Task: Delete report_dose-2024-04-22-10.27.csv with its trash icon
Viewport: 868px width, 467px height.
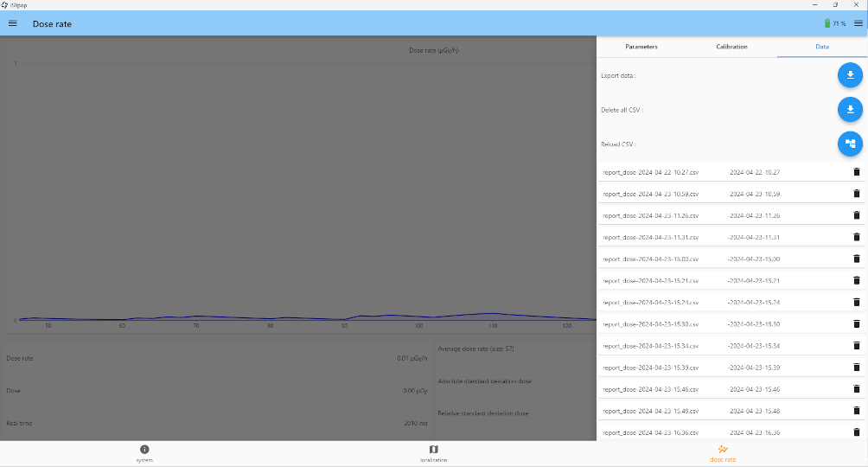Action: 856,172
